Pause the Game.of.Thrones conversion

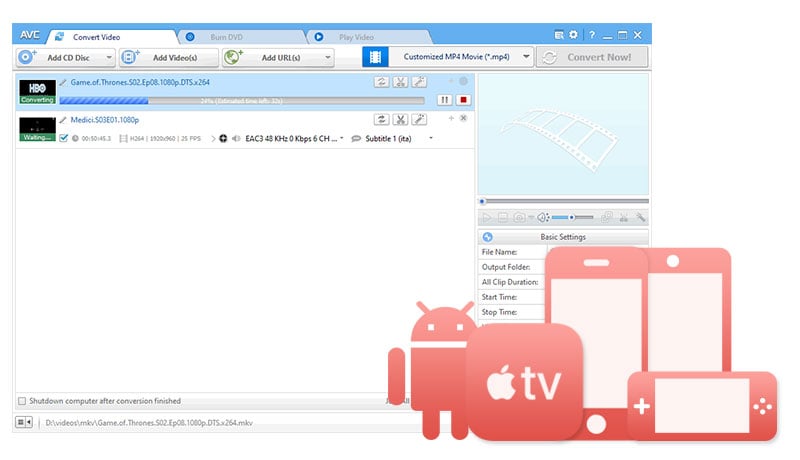444,100
